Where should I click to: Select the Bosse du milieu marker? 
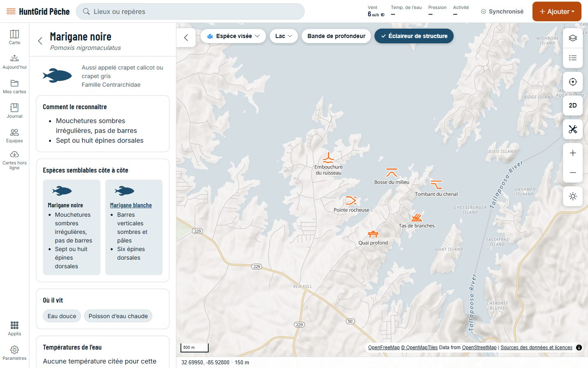(x=392, y=173)
